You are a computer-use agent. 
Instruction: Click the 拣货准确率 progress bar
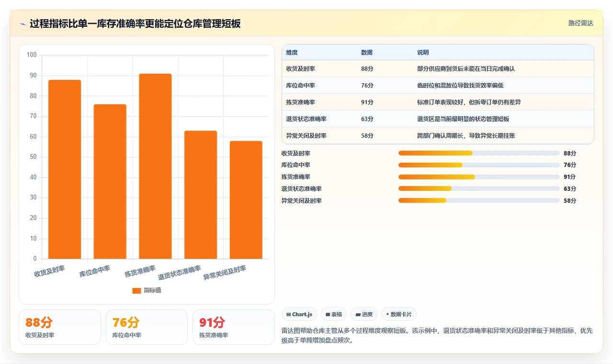[479, 177]
